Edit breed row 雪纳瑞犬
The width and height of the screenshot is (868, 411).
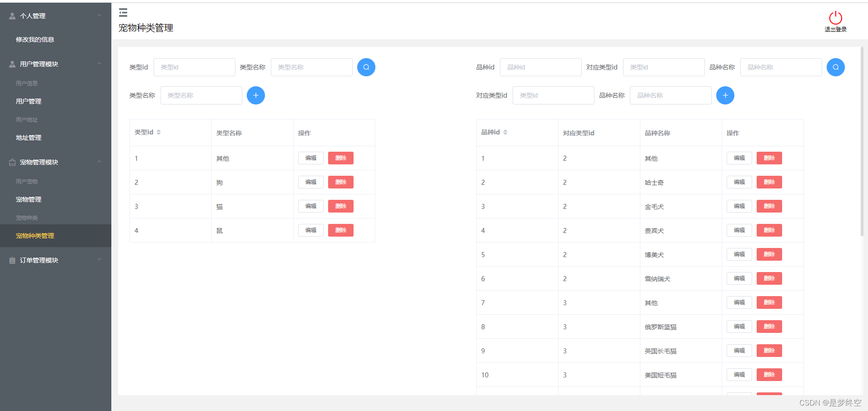click(x=739, y=278)
